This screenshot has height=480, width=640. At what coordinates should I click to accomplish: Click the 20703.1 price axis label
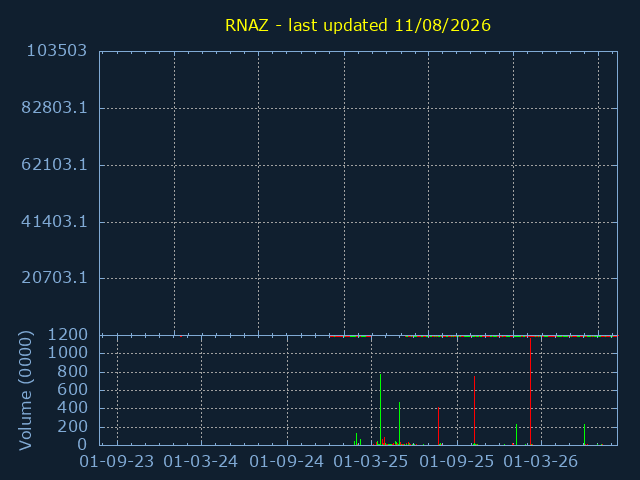coord(54,278)
